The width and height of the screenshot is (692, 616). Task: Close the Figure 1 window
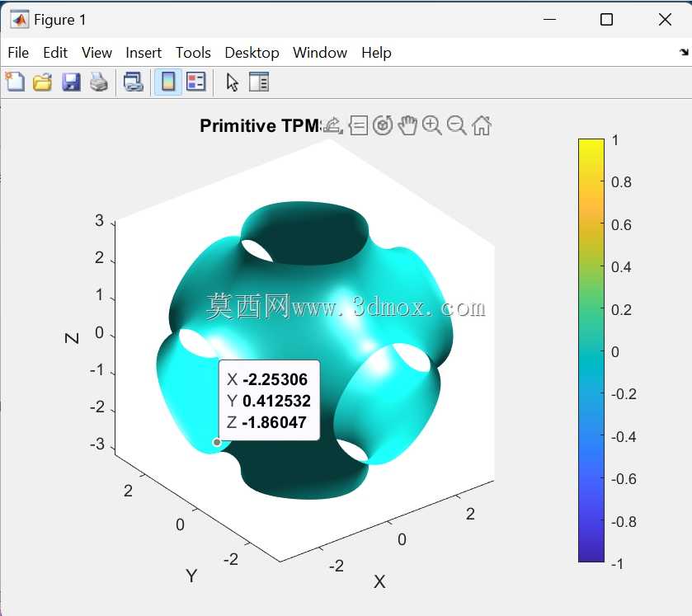coord(665,20)
